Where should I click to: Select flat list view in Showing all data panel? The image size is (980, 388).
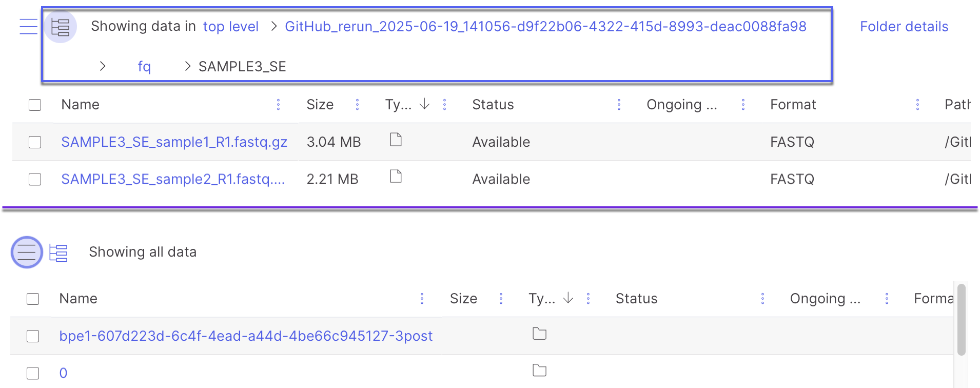coord(27,252)
